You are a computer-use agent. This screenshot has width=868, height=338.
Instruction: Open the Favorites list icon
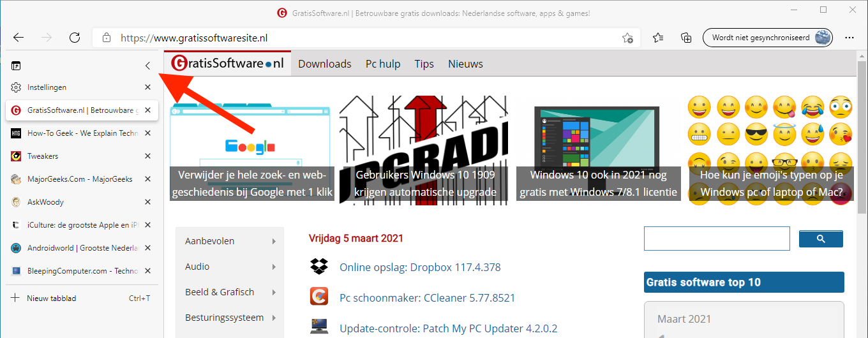(658, 38)
